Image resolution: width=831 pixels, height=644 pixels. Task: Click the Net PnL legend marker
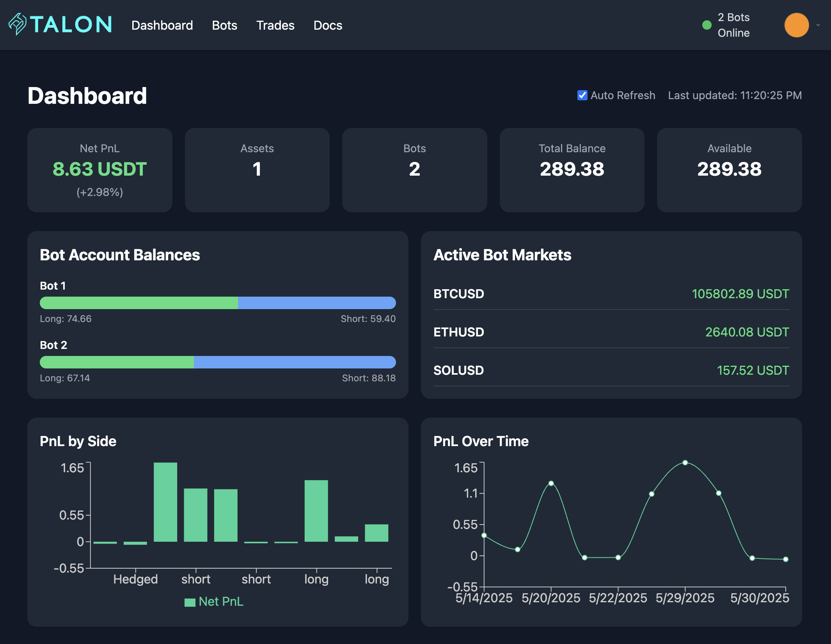pyautogui.click(x=190, y=601)
